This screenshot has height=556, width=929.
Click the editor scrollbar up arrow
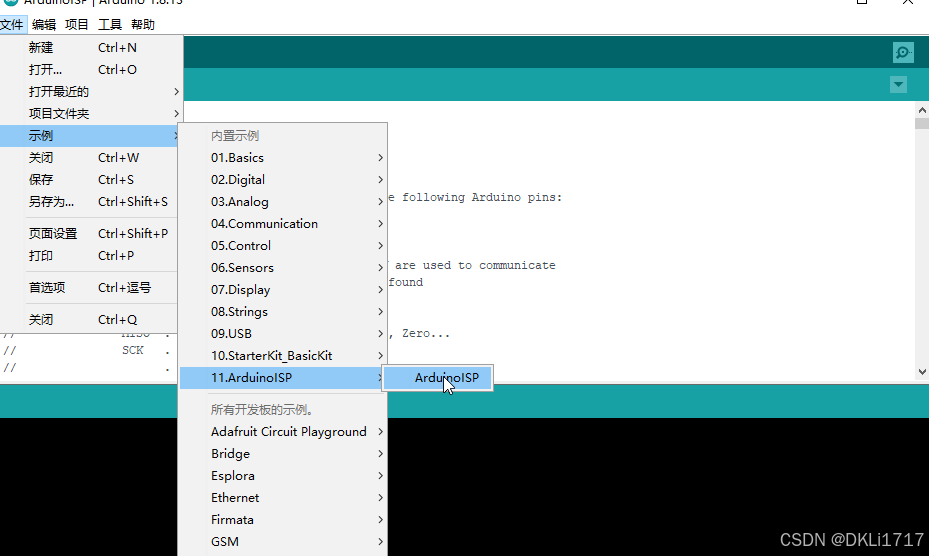tap(922, 110)
